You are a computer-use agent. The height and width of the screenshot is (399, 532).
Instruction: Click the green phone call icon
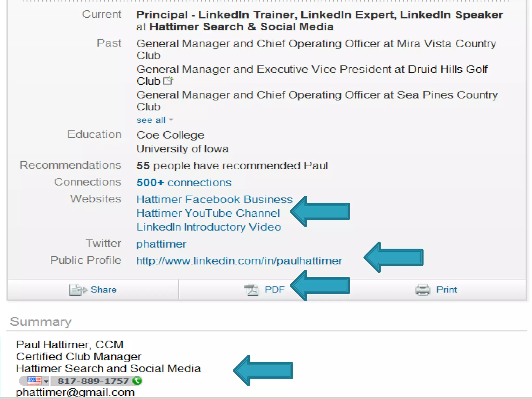coord(137,381)
